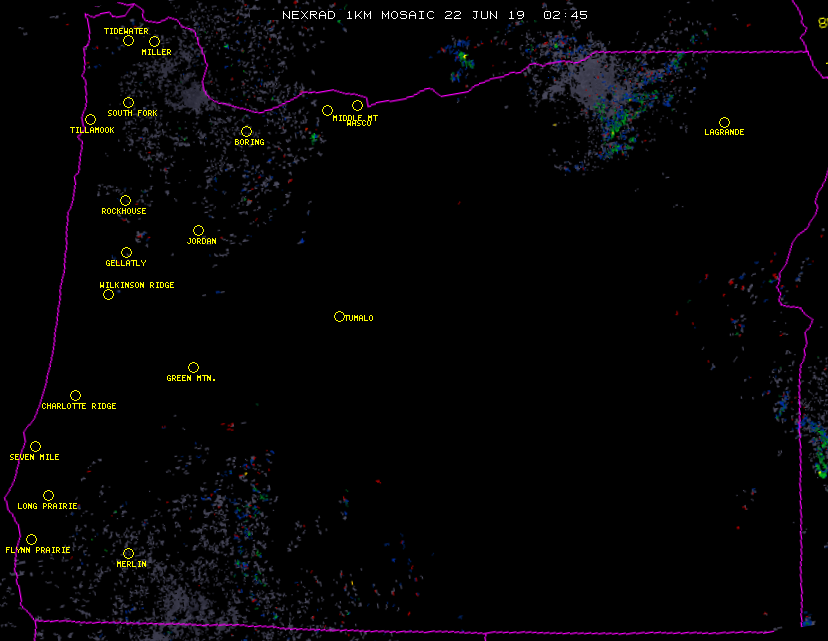
Task: Select the Green Mtn. station circle
Action: (x=193, y=368)
